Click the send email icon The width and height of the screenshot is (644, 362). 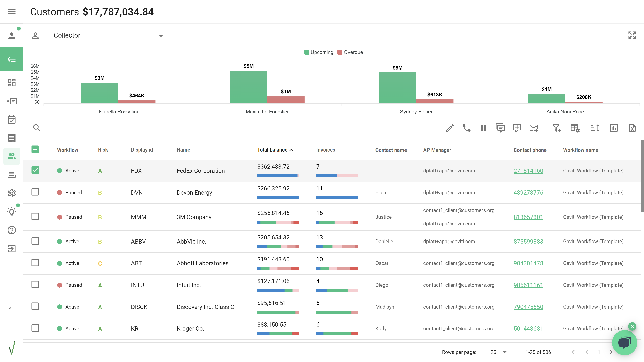(533, 128)
